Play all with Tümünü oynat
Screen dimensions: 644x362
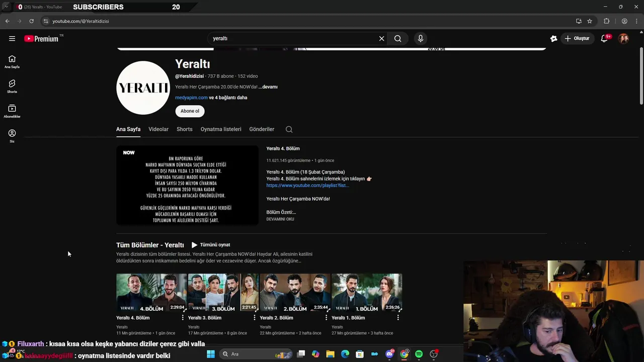(x=211, y=245)
